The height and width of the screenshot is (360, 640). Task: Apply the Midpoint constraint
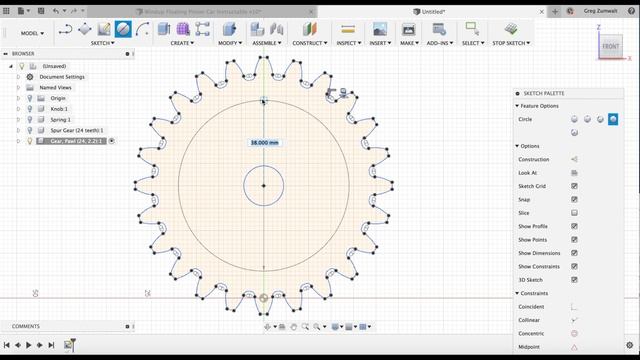(x=574, y=347)
